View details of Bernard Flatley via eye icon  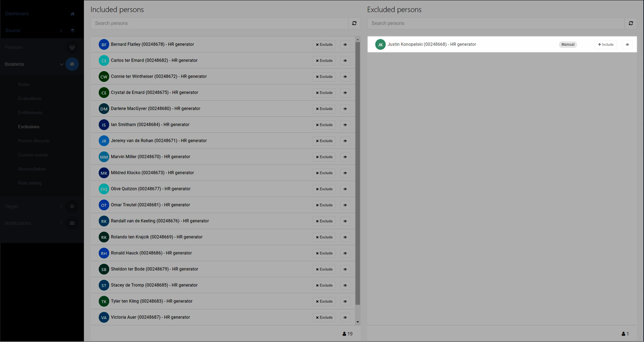(345, 45)
